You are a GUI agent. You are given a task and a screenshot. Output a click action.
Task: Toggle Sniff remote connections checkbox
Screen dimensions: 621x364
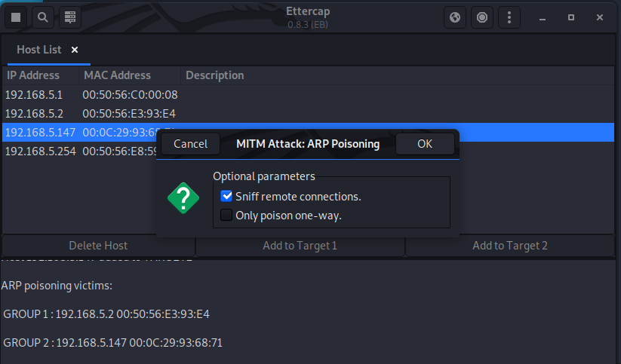click(226, 197)
